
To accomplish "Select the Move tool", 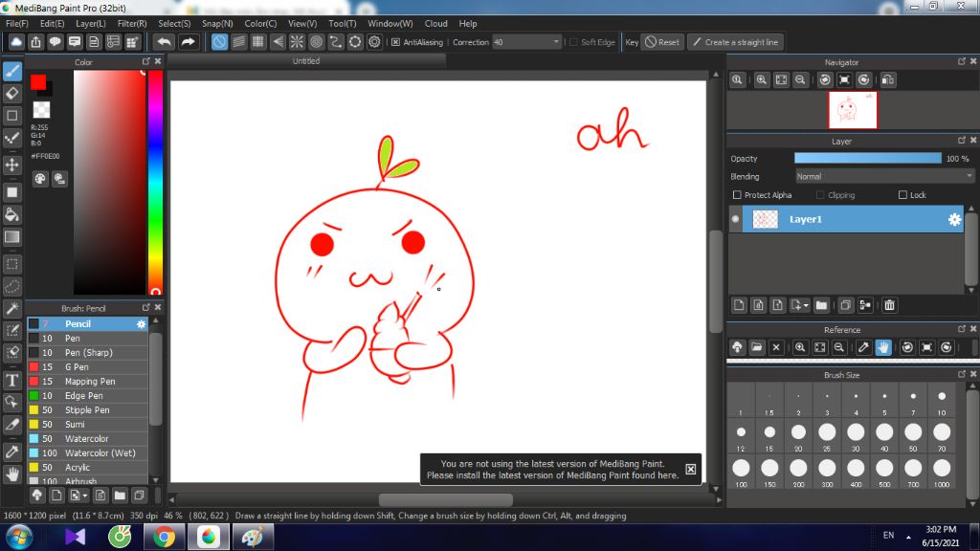I will (11, 165).
